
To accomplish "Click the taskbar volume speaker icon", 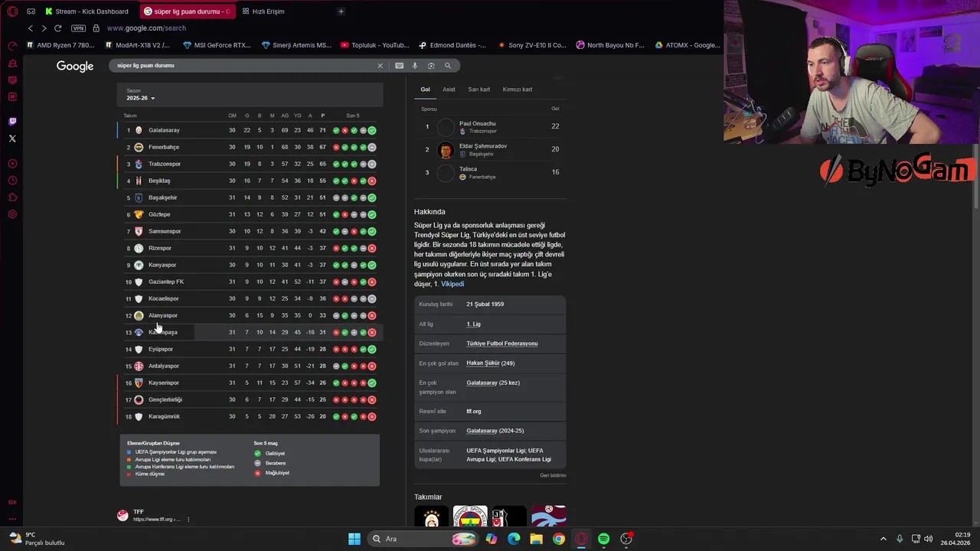I will point(929,539).
